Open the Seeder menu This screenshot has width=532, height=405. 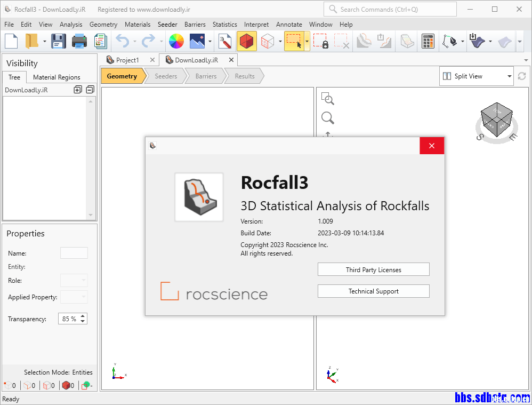click(167, 25)
